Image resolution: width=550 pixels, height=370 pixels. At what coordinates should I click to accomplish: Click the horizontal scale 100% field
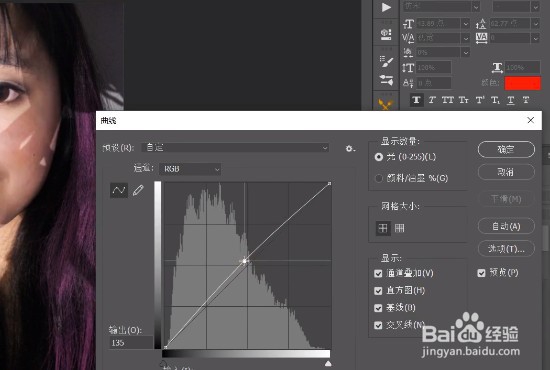522,67
